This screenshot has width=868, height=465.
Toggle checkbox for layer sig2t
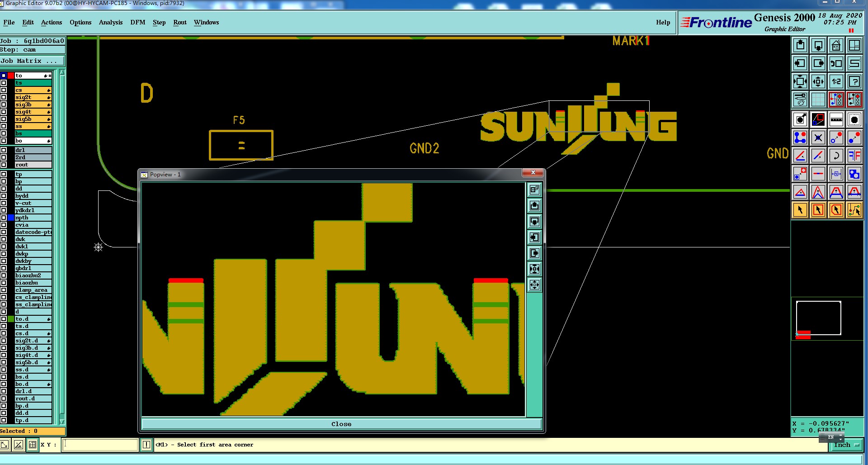(x=4, y=97)
